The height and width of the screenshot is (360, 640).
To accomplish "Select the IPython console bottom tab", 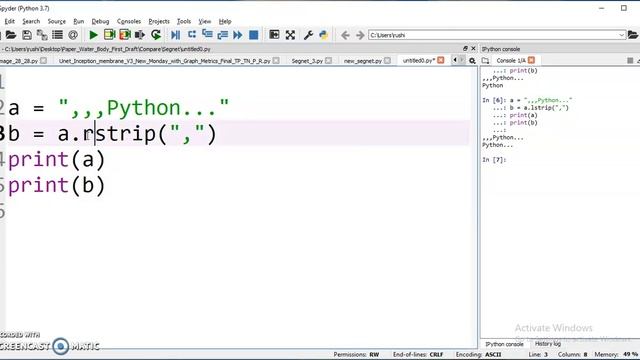I will pos(504,344).
